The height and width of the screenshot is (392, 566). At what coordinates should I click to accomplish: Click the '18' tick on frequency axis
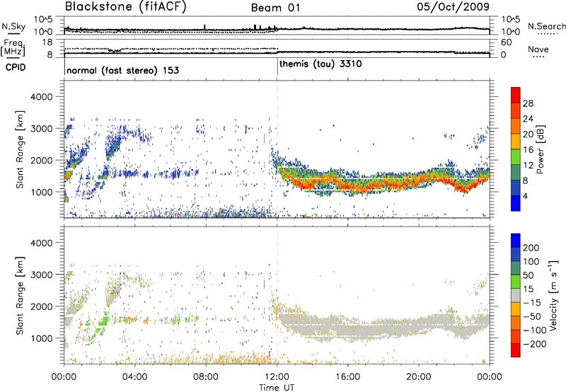tap(47, 42)
